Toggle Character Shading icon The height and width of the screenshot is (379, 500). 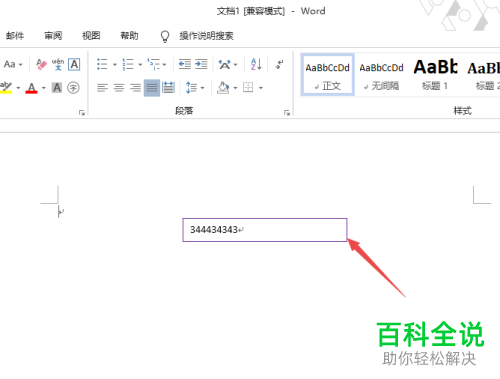pyautogui.click(x=57, y=88)
